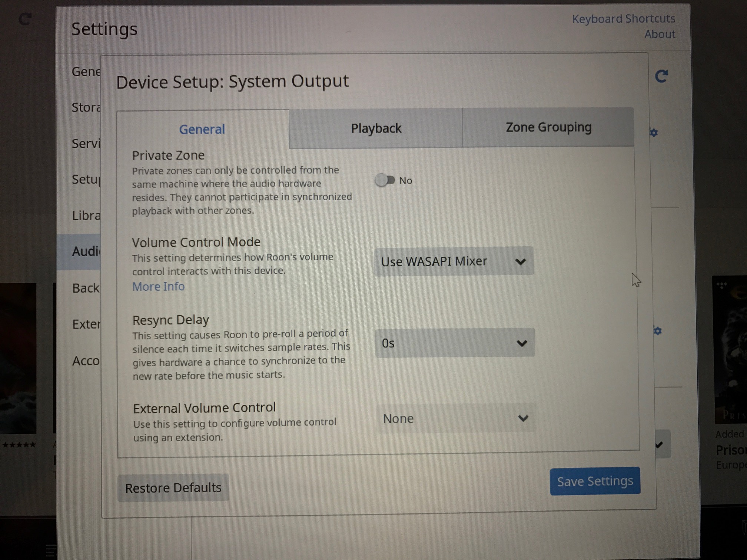Viewport: 747px width, 560px height.
Task: Open the Resync Delay dropdown
Action: point(455,343)
